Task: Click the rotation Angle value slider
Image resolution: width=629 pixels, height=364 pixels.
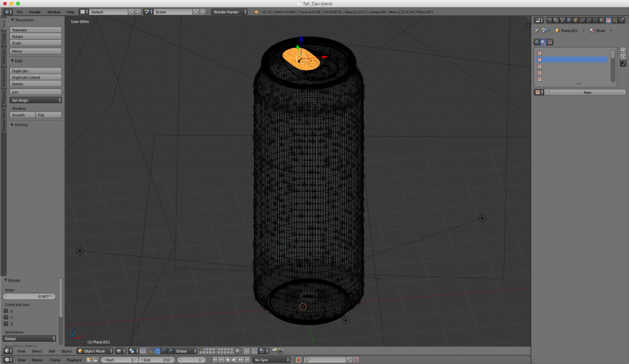Action: 29,296
